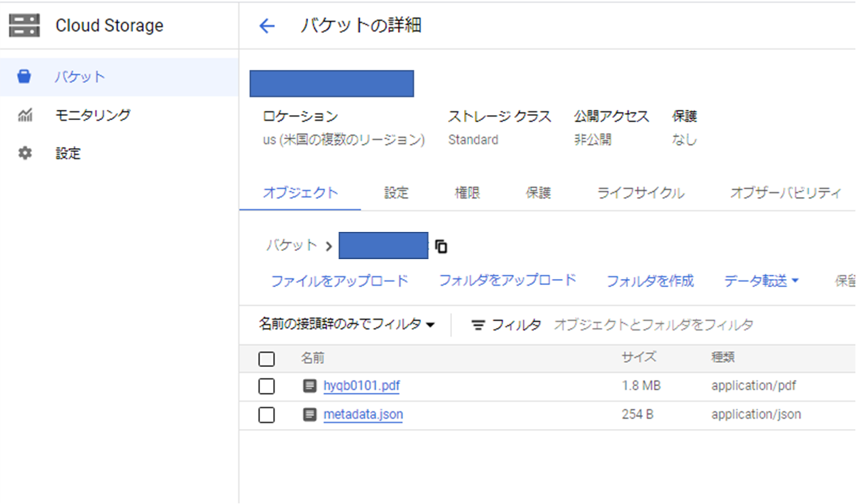Viewport: 856px width, 504px height.
Task: Click the application/json type cell
Action: pyautogui.click(x=756, y=414)
